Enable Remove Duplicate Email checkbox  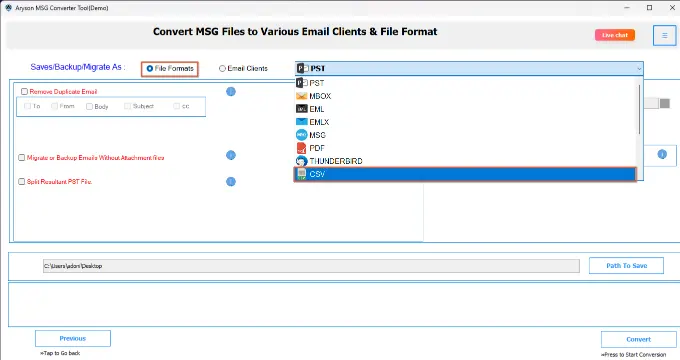(24, 92)
